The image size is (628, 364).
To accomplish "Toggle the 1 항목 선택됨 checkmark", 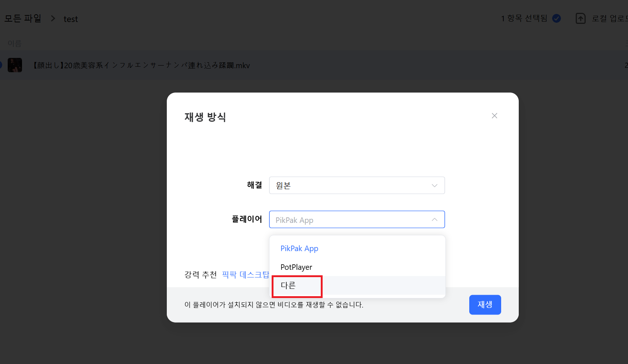I will click(556, 18).
